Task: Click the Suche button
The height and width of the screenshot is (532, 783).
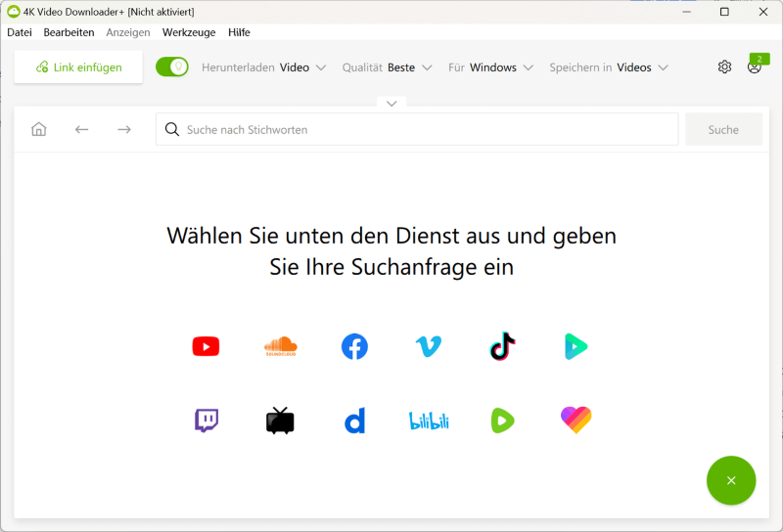Action: (723, 130)
